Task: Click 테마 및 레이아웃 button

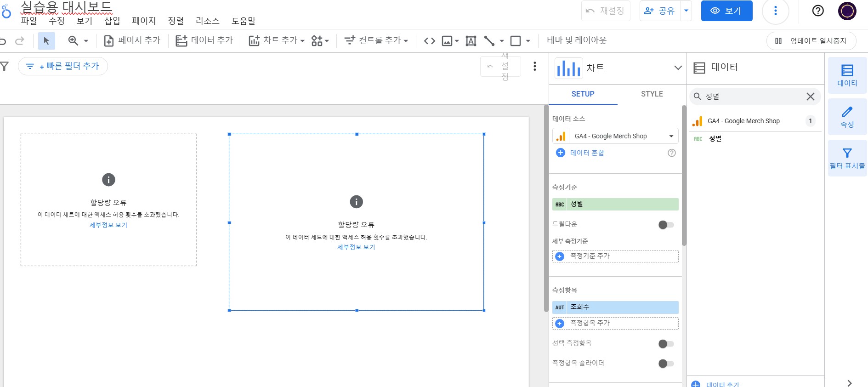Action: [x=577, y=40]
